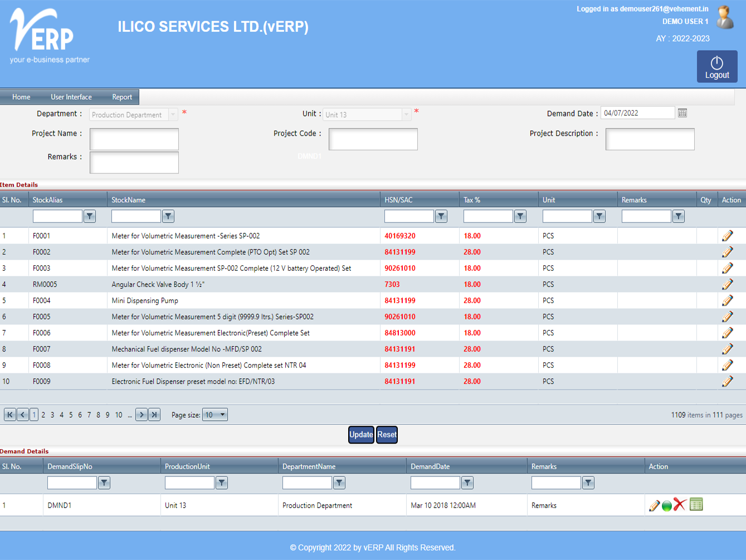Open the Home menu
The image size is (746, 560).
pyautogui.click(x=21, y=97)
